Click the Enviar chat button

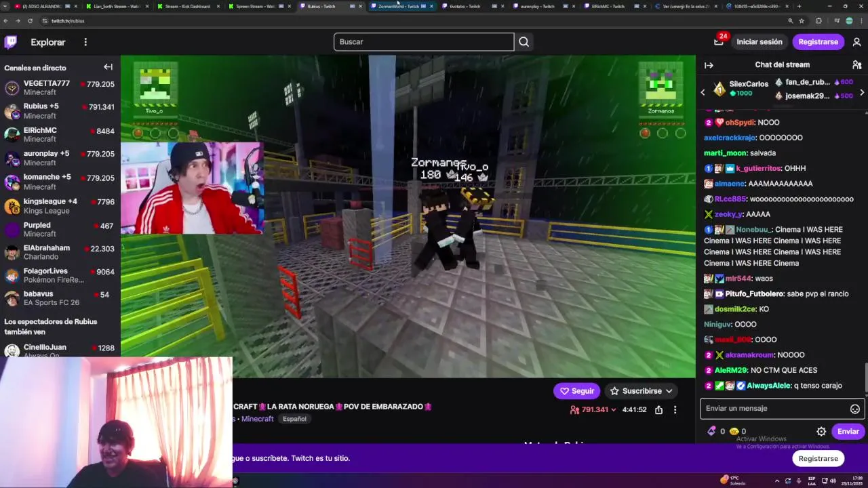pyautogui.click(x=848, y=431)
